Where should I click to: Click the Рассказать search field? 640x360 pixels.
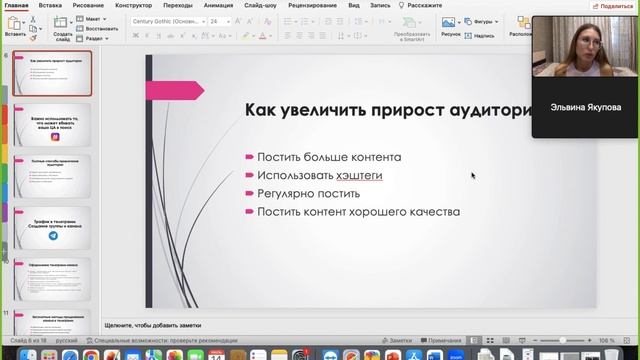point(420,5)
